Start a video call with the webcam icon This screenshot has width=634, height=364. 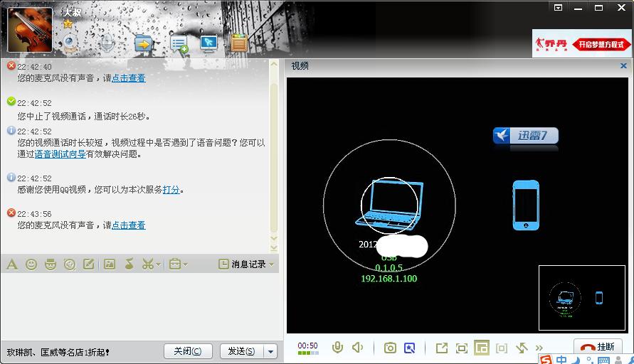(x=70, y=43)
